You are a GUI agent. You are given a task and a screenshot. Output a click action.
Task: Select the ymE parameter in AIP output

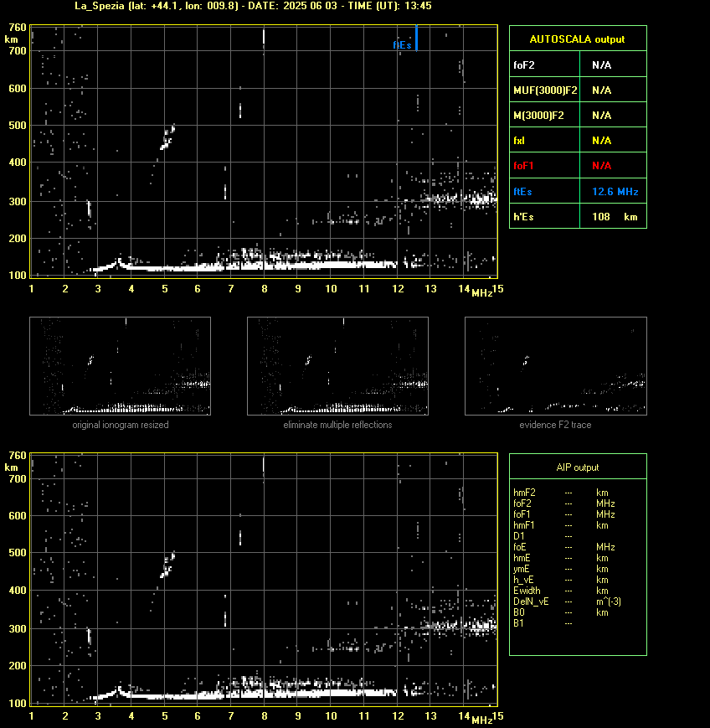click(521, 569)
